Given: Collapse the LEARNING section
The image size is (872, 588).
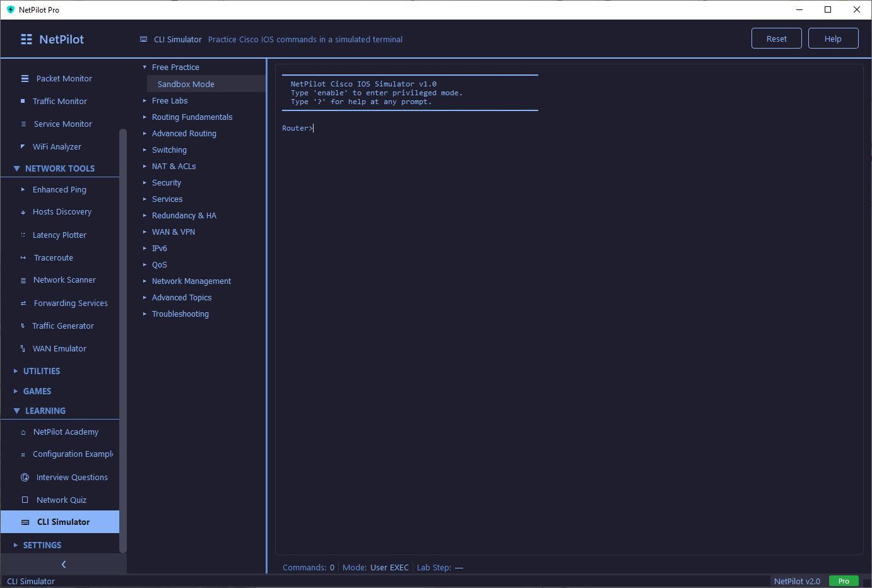Looking at the screenshot, I should tap(44, 411).
